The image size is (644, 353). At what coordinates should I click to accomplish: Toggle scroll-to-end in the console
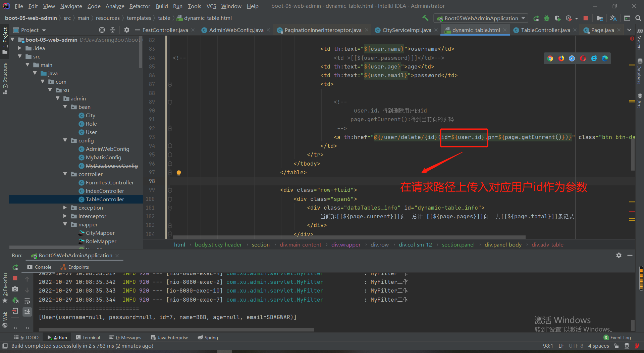click(27, 312)
